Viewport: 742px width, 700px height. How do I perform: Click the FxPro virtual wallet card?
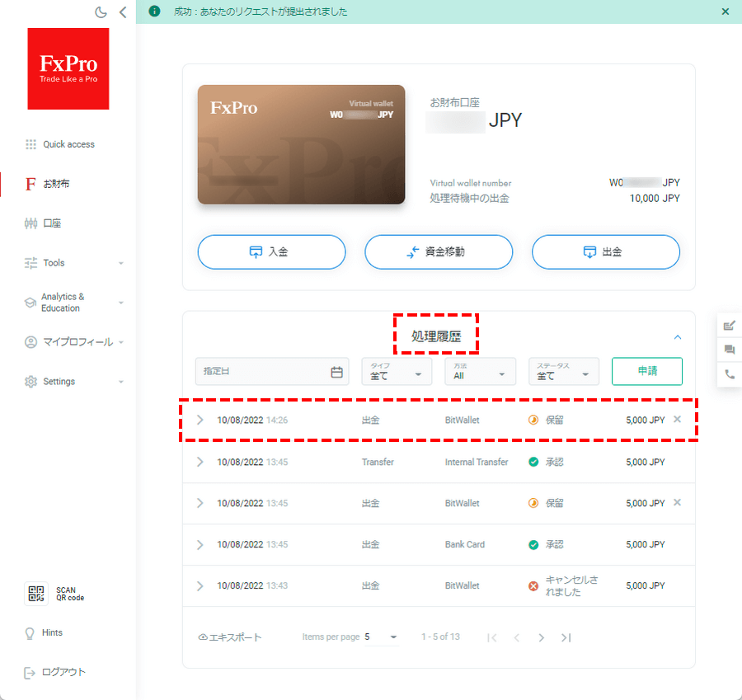(x=302, y=144)
